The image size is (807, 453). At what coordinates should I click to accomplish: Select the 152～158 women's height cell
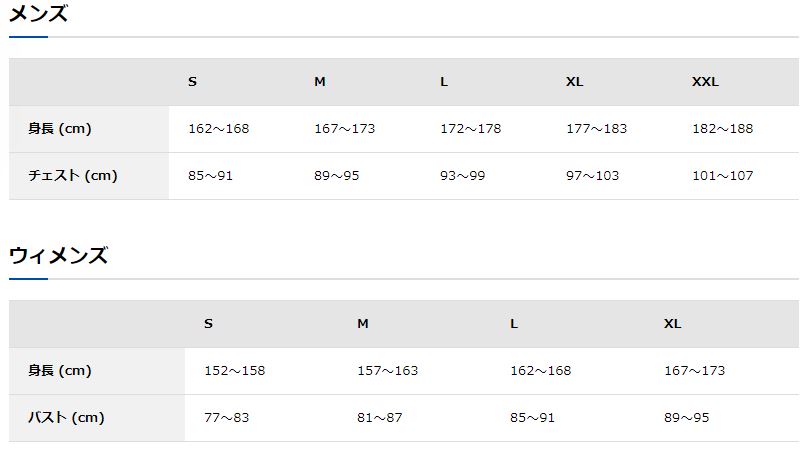[x=234, y=371]
